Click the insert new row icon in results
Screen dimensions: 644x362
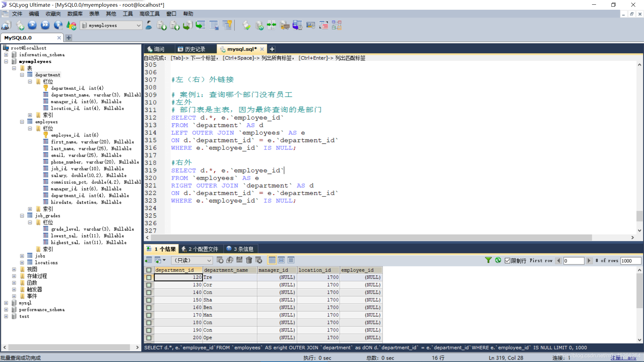point(220,260)
